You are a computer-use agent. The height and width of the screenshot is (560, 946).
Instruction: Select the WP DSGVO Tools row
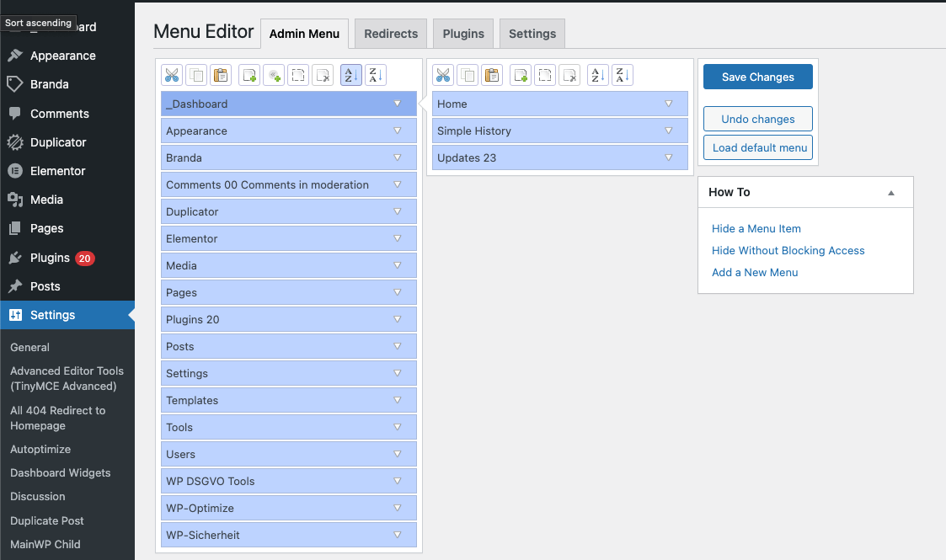click(x=289, y=481)
